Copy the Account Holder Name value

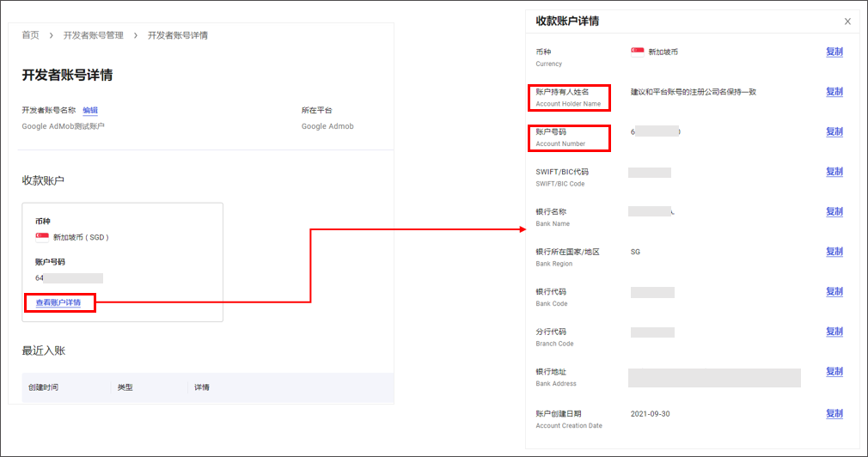click(834, 91)
